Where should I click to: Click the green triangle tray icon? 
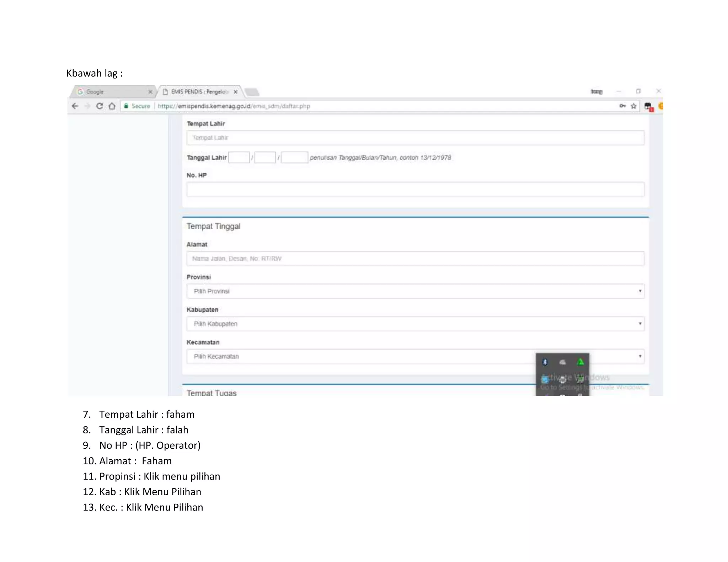coord(580,362)
